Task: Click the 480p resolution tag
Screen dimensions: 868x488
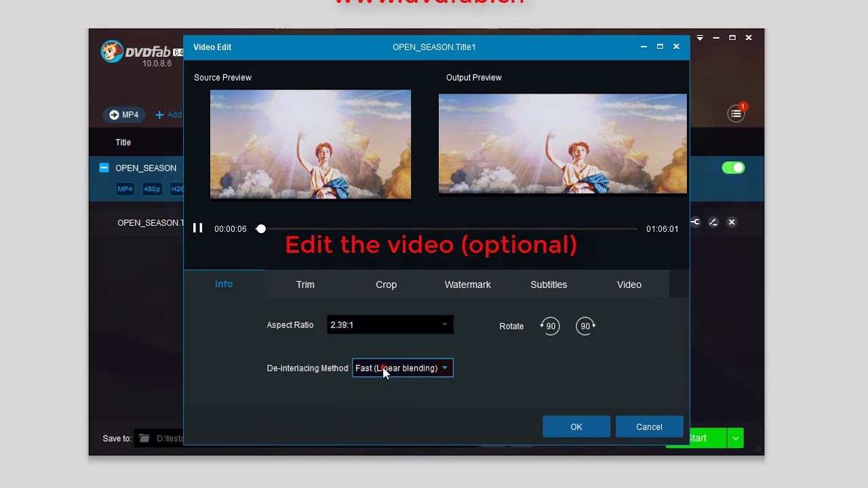Action: 152,189
